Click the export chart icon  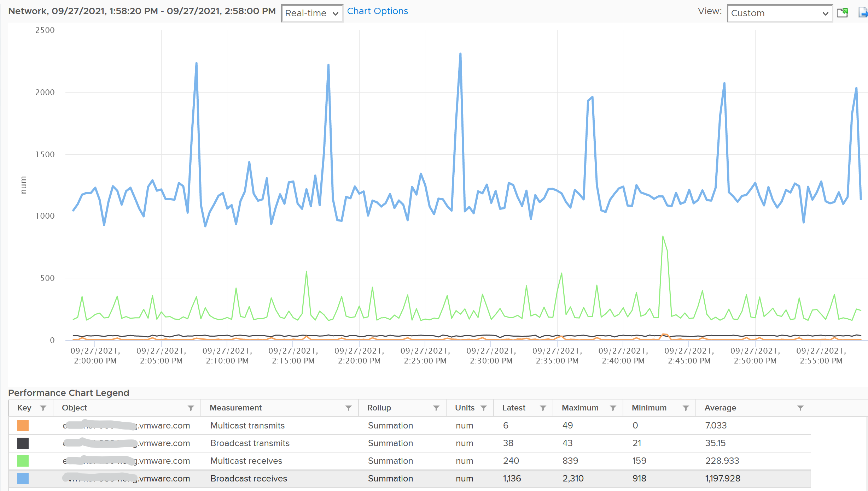click(x=863, y=13)
